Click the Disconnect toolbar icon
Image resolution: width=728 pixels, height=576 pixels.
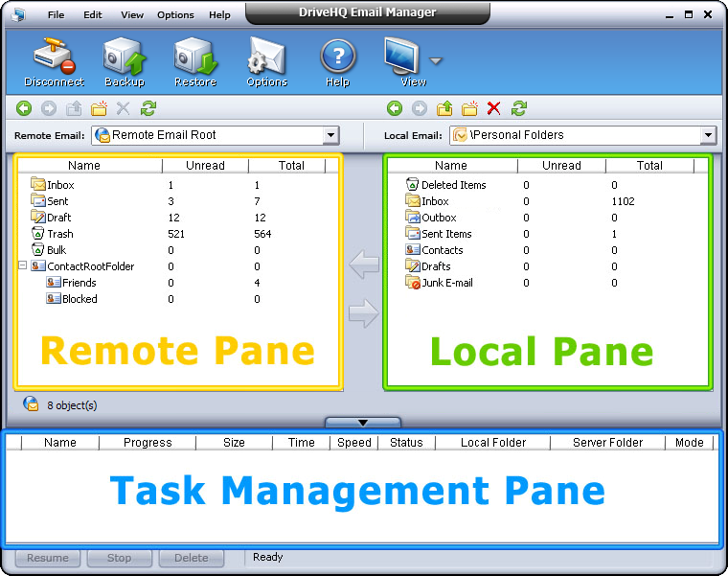[x=54, y=58]
